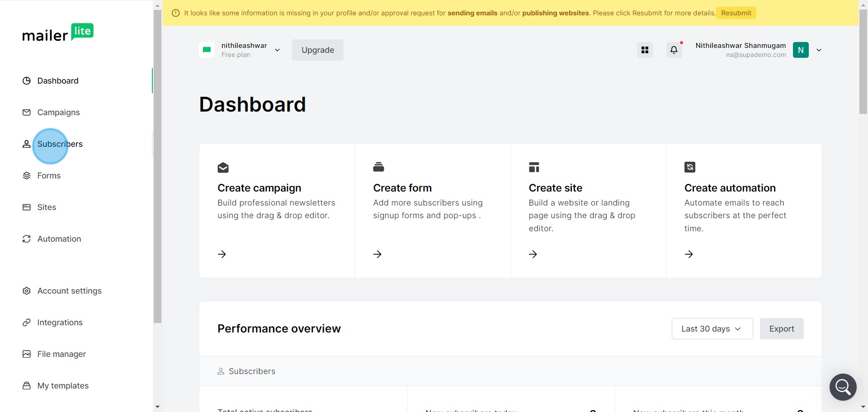868x412 pixels.
Task: Open Automation from the sidebar
Action: coord(59,239)
